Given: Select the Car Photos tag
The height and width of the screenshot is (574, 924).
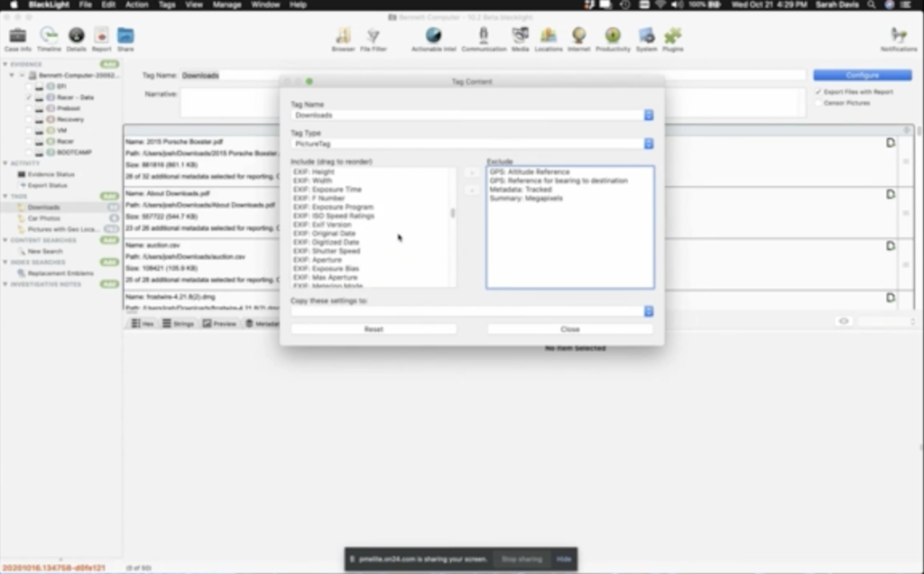Looking at the screenshot, I should (44, 218).
